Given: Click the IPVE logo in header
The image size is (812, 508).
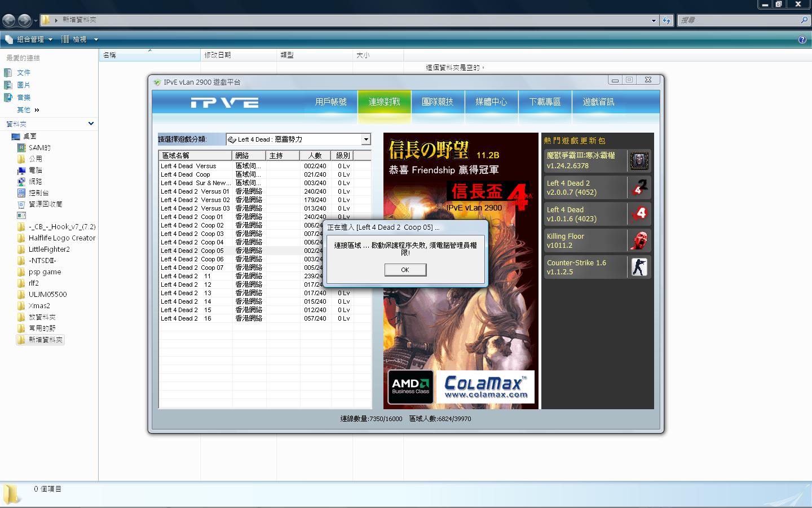Looking at the screenshot, I should tap(224, 102).
